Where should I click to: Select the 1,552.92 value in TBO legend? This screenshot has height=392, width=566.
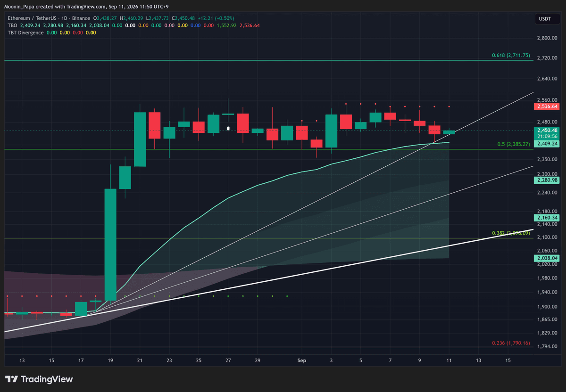point(227,25)
